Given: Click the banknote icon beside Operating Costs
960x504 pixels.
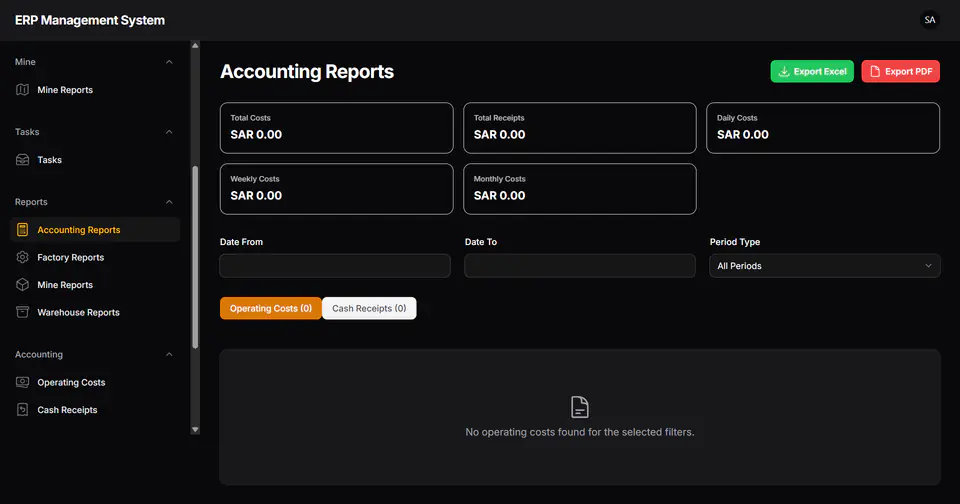Looking at the screenshot, I should tap(23, 382).
